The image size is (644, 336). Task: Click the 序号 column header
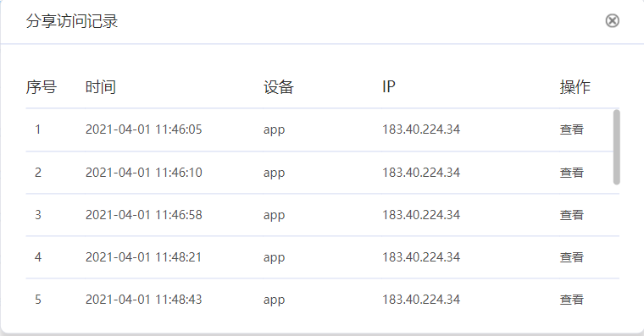41,87
